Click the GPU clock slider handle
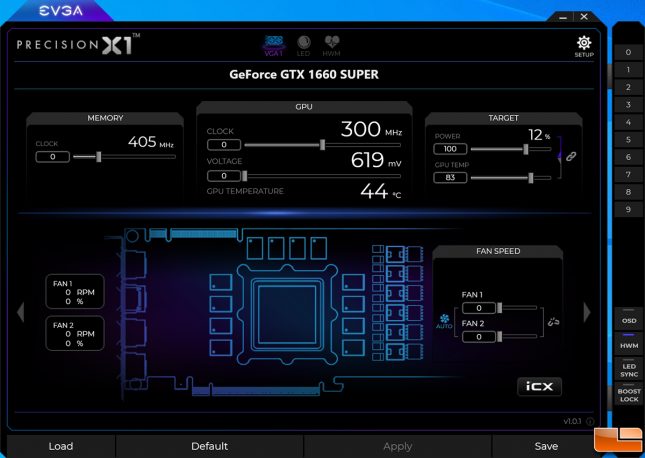Viewport: 645px width, 458px height. coord(322,145)
